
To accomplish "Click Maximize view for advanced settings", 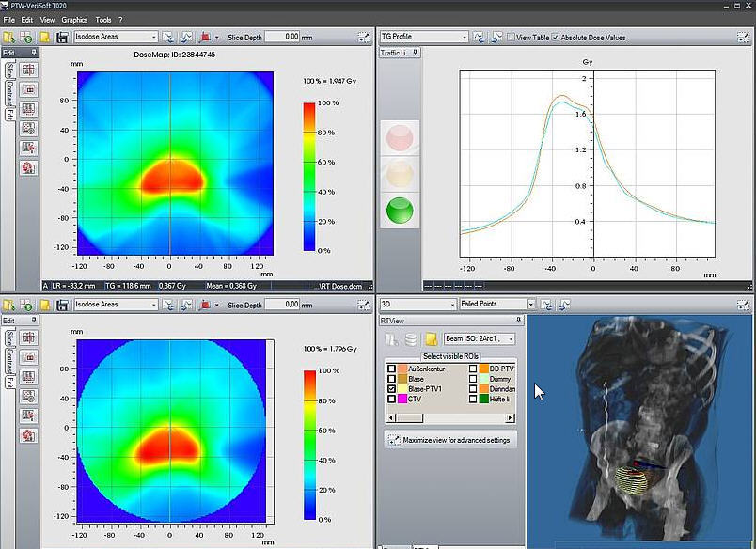I will coord(450,440).
